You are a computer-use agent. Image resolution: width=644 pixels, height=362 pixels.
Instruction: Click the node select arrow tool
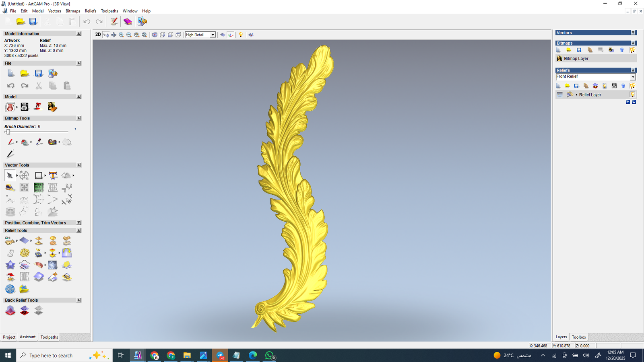click(x=10, y=175)
